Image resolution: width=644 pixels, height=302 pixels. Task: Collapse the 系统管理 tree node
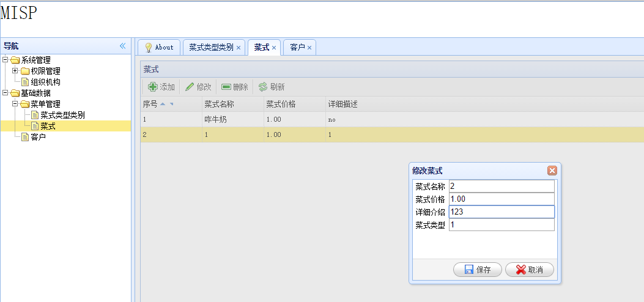6,60
